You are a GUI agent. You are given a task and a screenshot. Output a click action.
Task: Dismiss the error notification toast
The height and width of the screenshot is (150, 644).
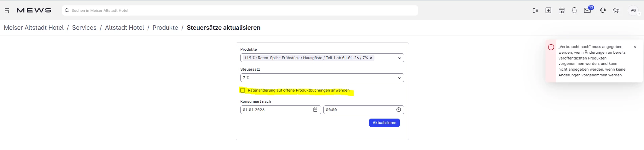coord(635,47)
